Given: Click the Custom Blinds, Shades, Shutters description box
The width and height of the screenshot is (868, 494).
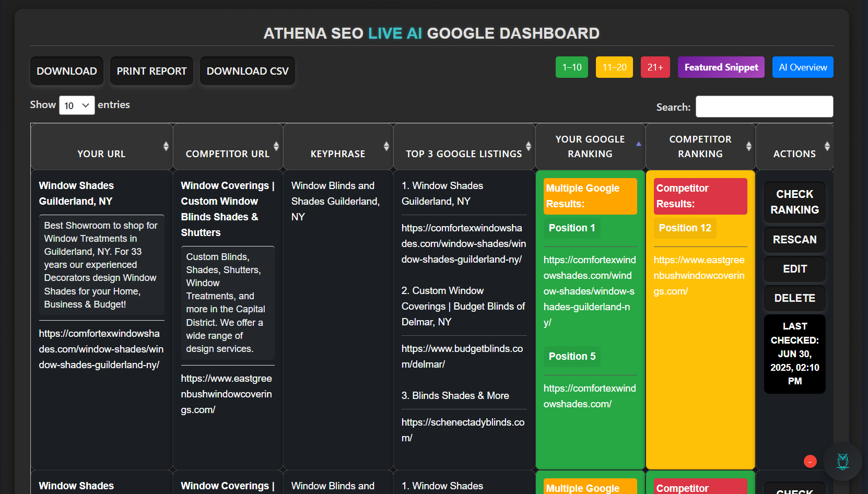Looking at the screenshot, I should click(228, 303).
